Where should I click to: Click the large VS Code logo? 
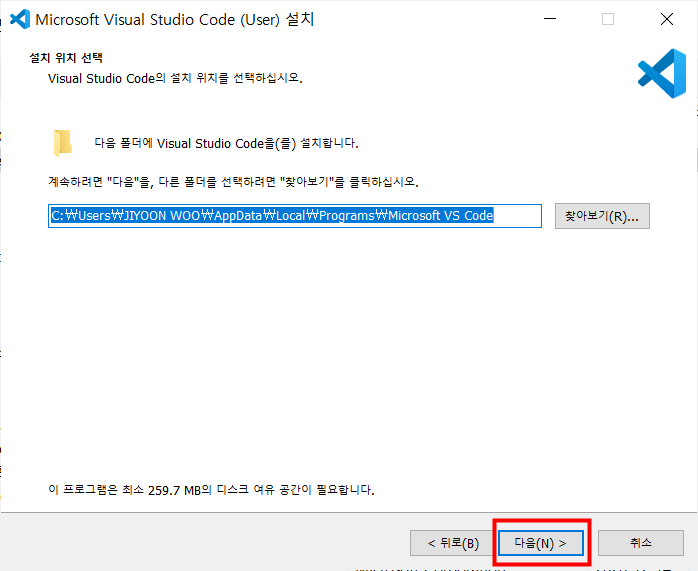pyautogui.click(x=662, y=74)
